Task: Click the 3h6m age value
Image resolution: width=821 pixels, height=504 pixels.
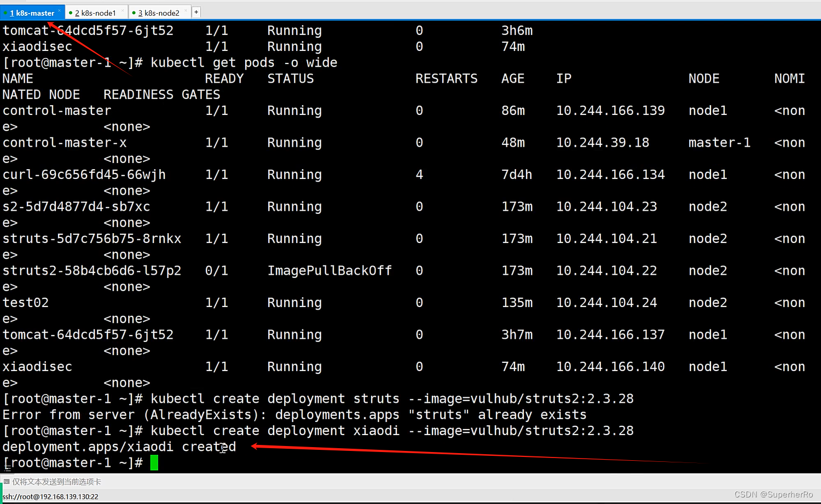Action: (x=517, y=31)
